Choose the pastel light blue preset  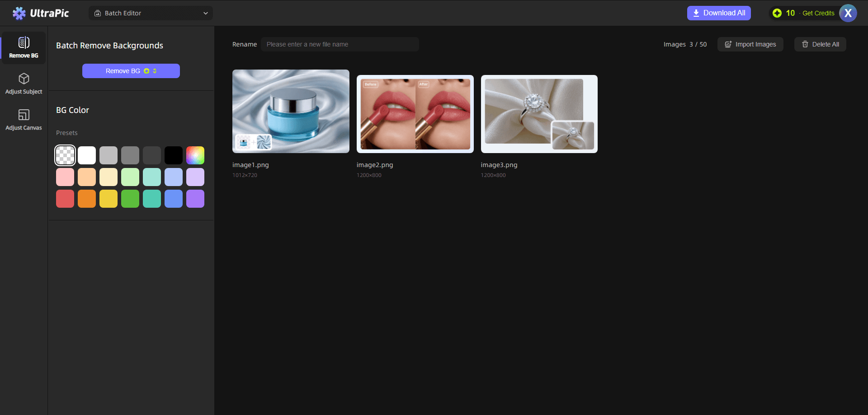pos(174,177)
